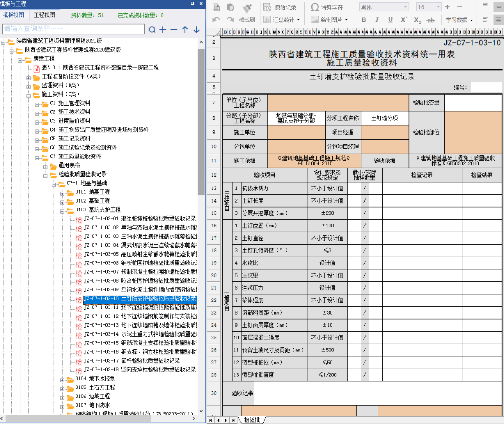Toggle superscript formatting

[x=404, y=20]
